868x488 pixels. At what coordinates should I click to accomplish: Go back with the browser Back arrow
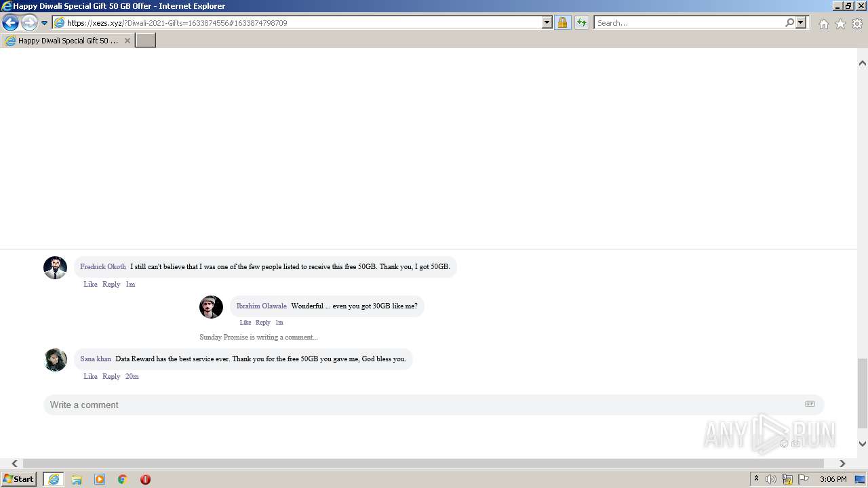pyautogui.click(x=10, y=22)
